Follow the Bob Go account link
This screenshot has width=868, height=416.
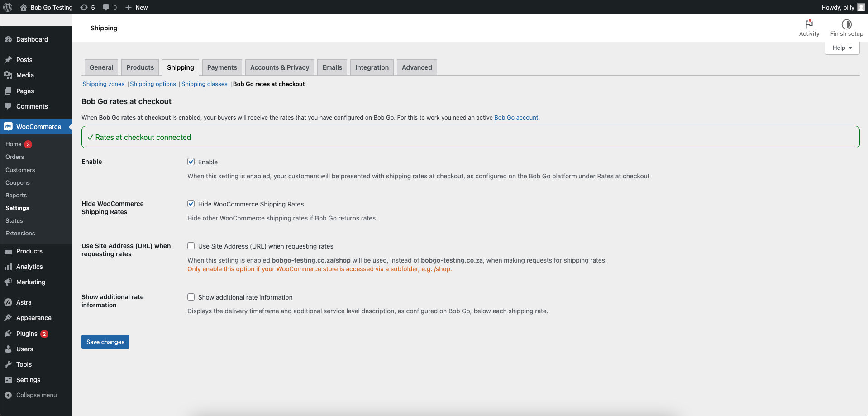(516, 118)
